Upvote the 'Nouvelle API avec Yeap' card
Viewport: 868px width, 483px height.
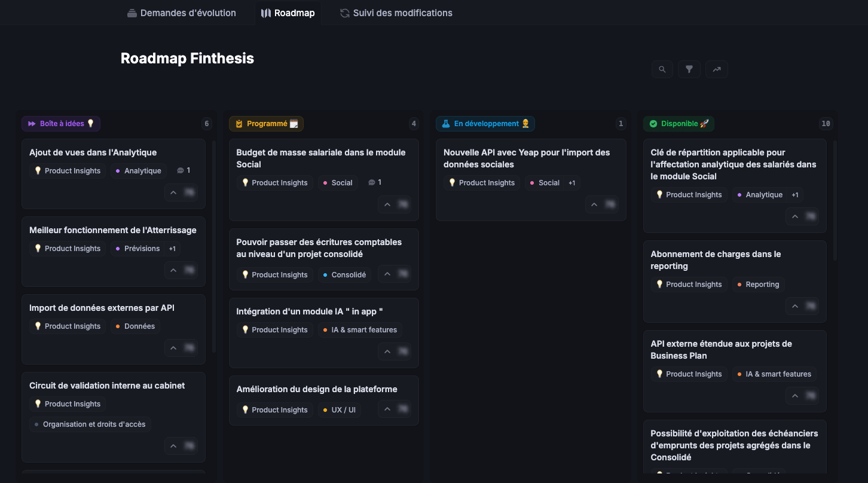pyautogui.click(x=594, y=204)
